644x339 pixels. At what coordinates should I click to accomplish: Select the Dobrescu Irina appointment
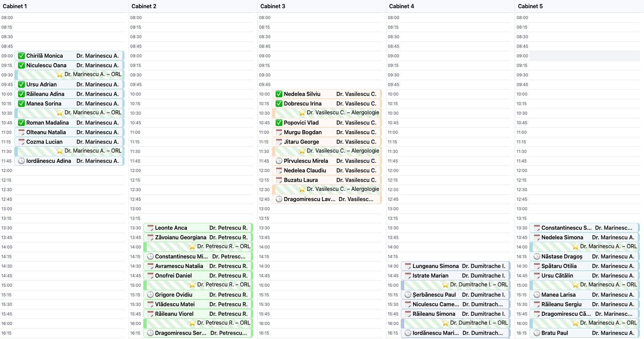(x=327, y=103)
